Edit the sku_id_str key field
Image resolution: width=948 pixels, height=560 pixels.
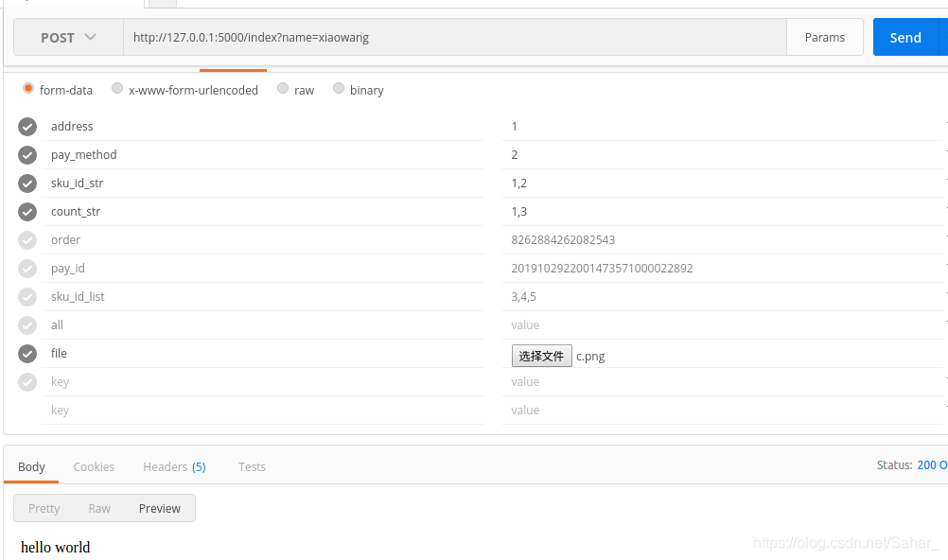tap(262, 184)
